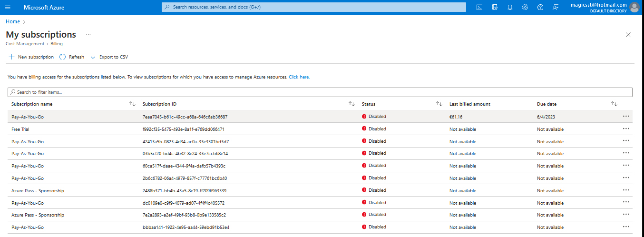Image resolution: width=644 pixels, height=237 pixels.
Task: Open the Feedback icon
Action: (x=556, y=7)
